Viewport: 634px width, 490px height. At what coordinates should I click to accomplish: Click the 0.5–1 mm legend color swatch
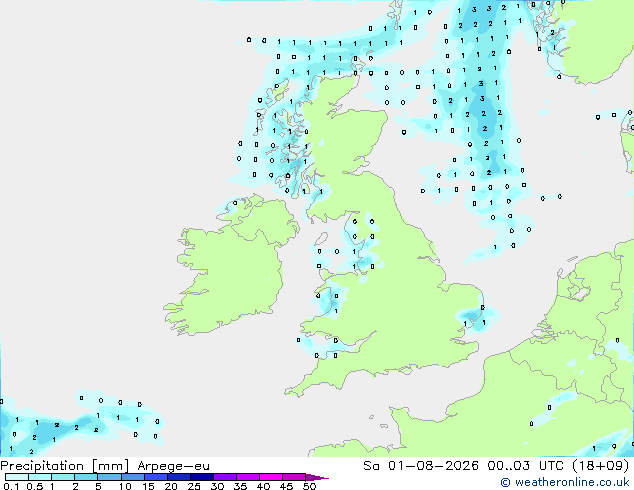(x=40, y=477)
